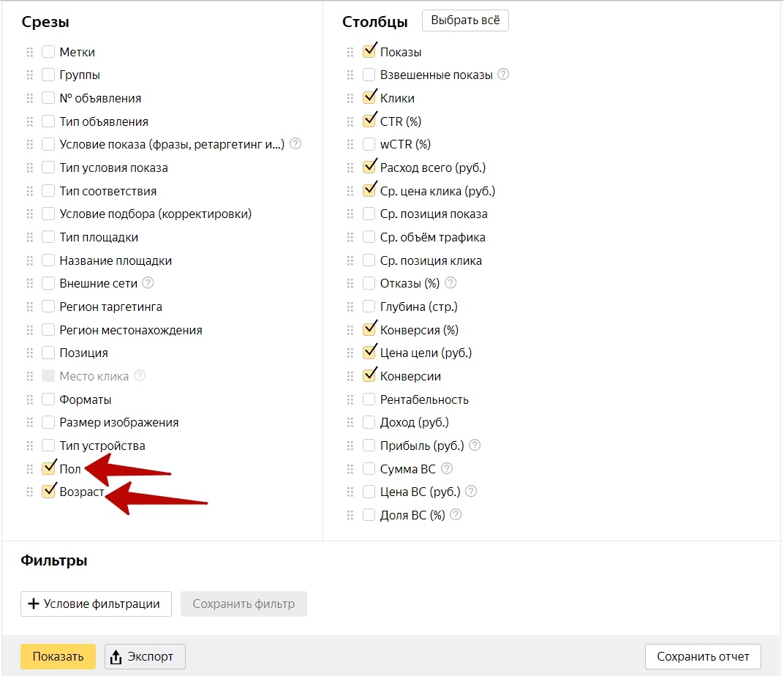784x676 pixels.
Task: Add a filter with Условие фильтрации
Action: pyautogui.click(x=96, y=604)
